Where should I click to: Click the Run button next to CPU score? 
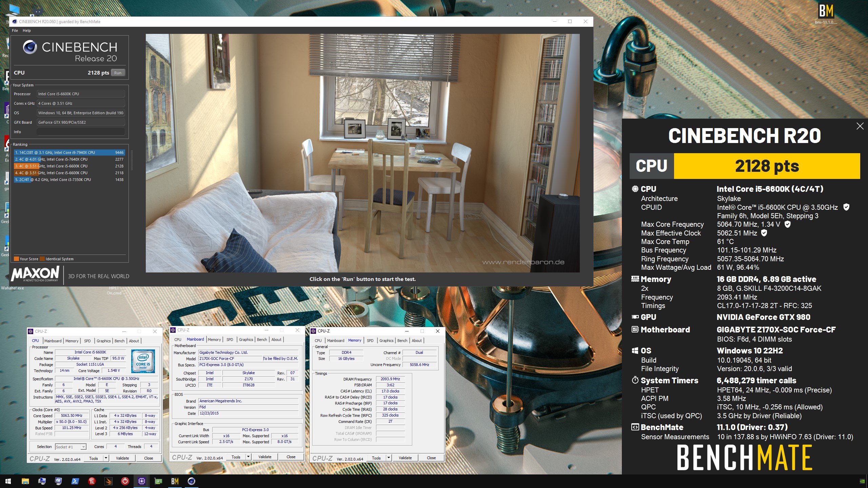118,73
